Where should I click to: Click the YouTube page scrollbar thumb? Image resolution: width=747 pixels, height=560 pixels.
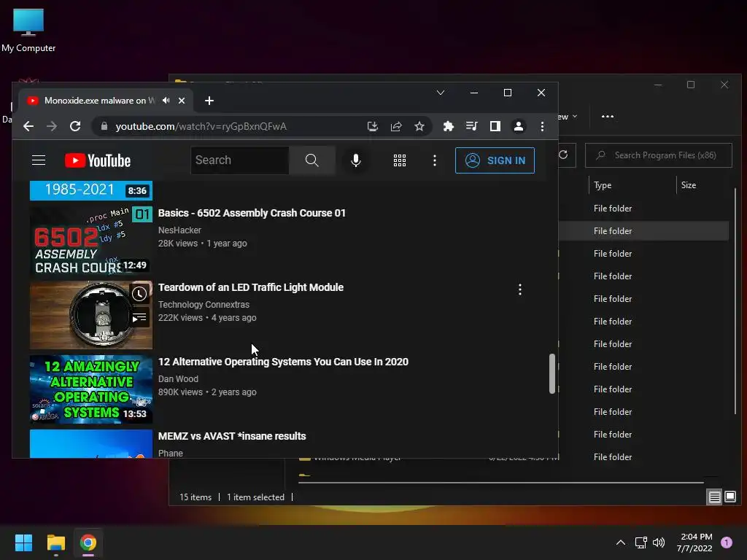point(552,373)
